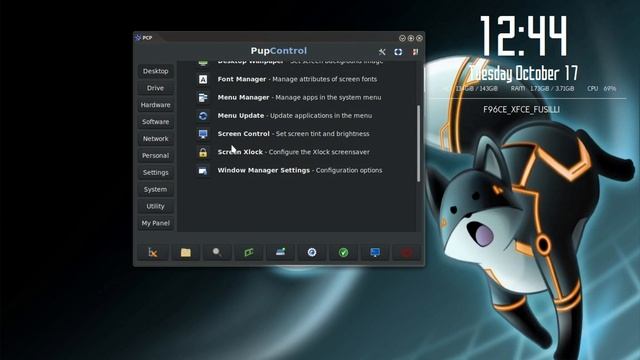The width and height of the screenshot is (640, 360).
Task: Minimize the PCP window
Action: [402, 38]
